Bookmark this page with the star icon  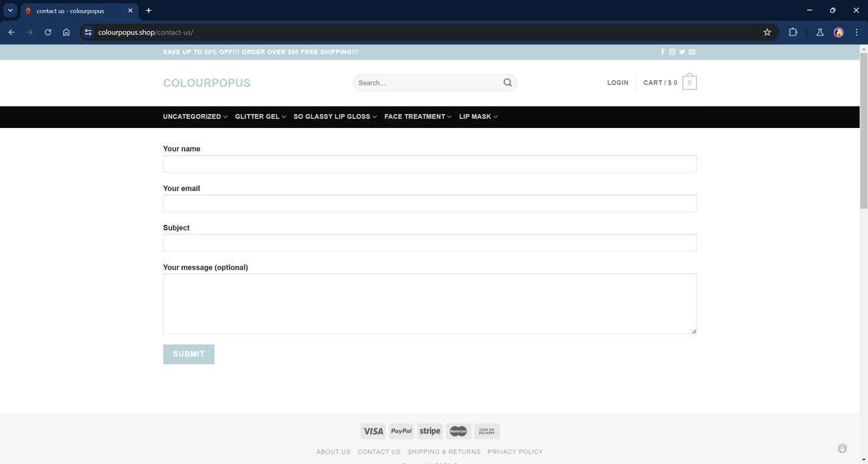coord(767,32)
